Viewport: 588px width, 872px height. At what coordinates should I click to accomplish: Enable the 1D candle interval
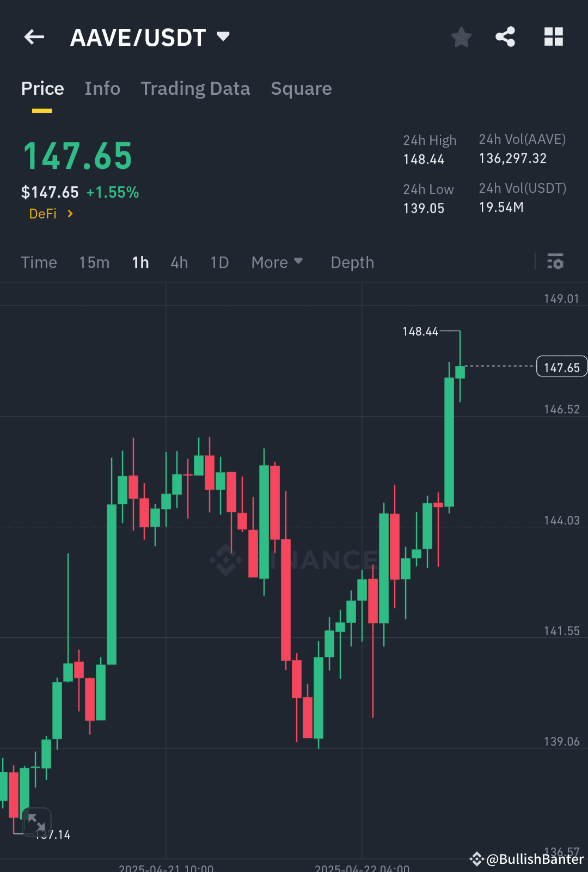(x=219, y=262)
